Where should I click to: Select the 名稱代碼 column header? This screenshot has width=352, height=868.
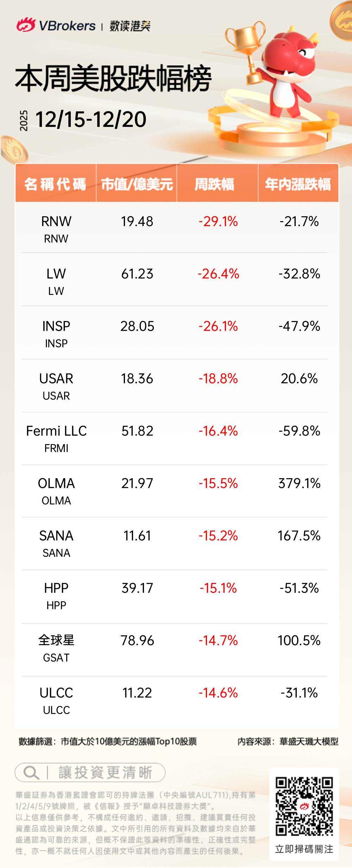point(56,184)
